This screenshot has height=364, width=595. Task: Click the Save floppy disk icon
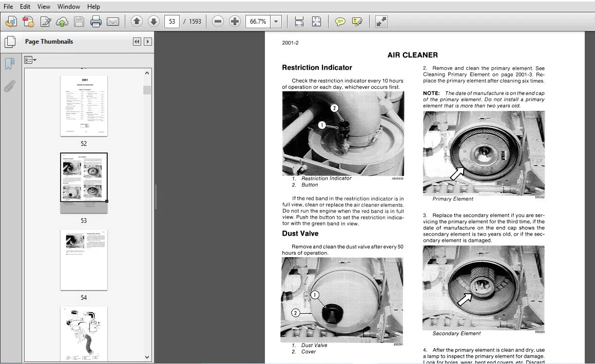pyautogui.click(x=79, y=22)
